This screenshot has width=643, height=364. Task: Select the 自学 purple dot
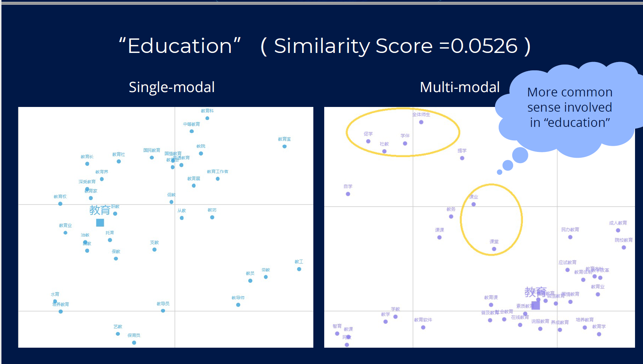[x=348, y=194]
